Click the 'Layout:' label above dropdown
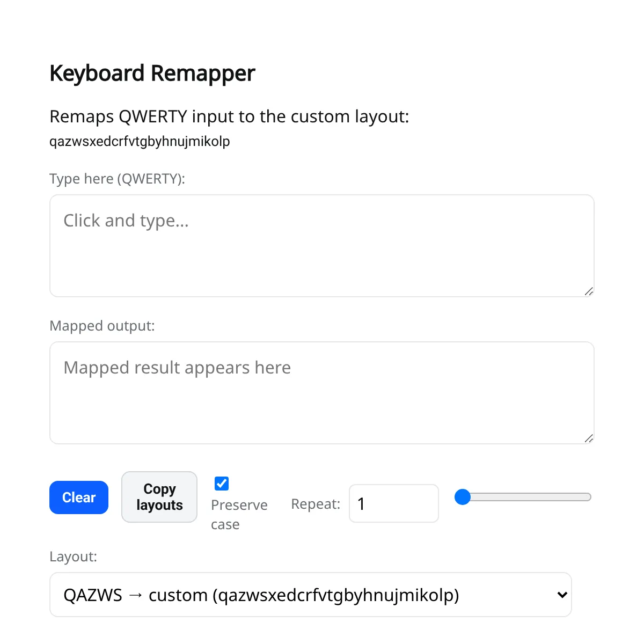Viewport: 644px width, 644px height. click(74, 557)
